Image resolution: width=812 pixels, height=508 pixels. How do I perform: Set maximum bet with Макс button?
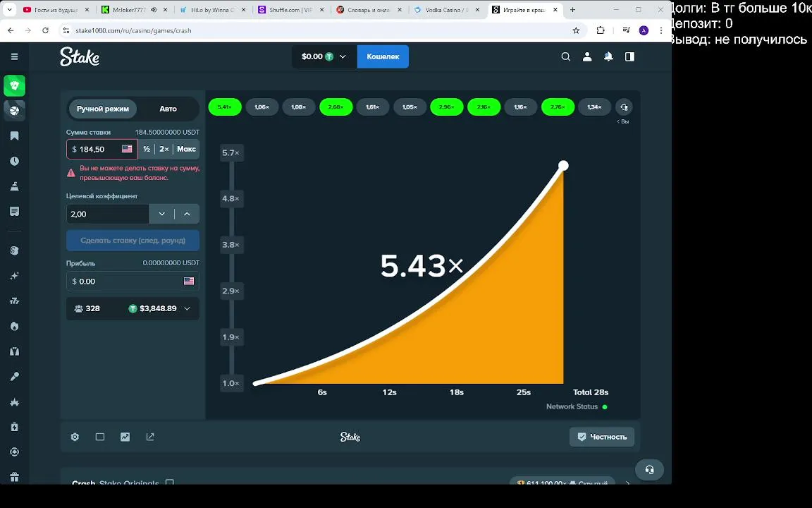point(186,149)
